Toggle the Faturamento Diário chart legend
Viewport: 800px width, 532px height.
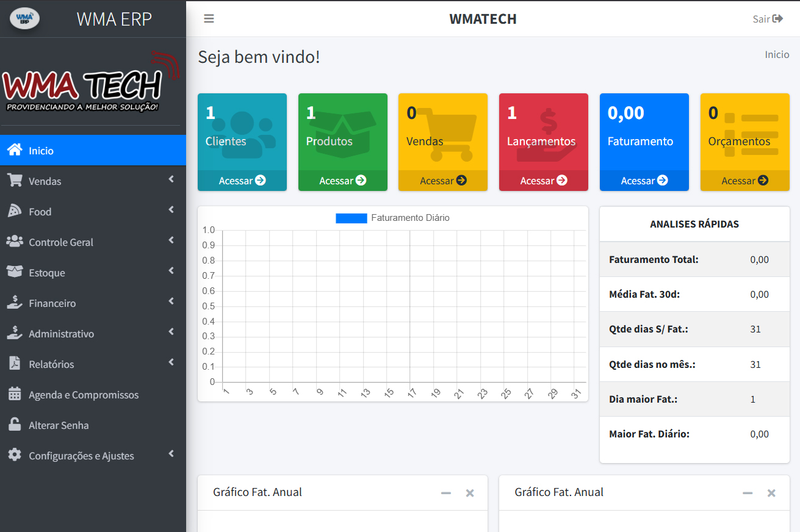392,218
